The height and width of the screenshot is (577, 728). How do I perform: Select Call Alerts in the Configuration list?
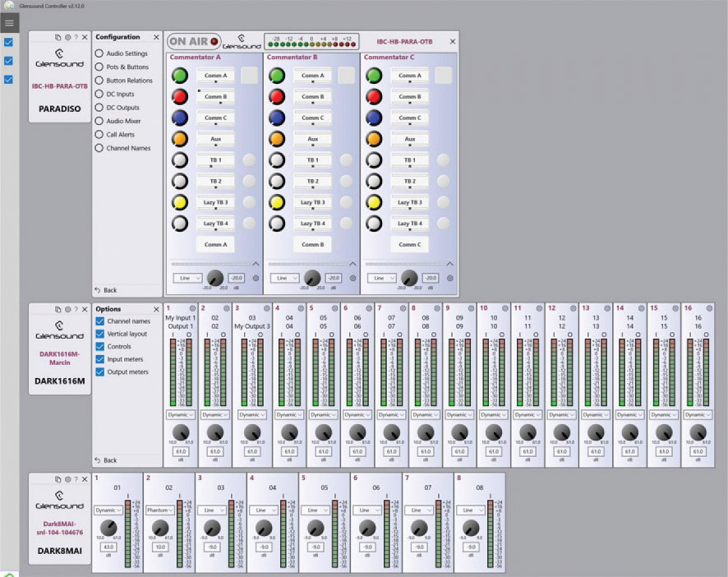[x=99, y=134]
